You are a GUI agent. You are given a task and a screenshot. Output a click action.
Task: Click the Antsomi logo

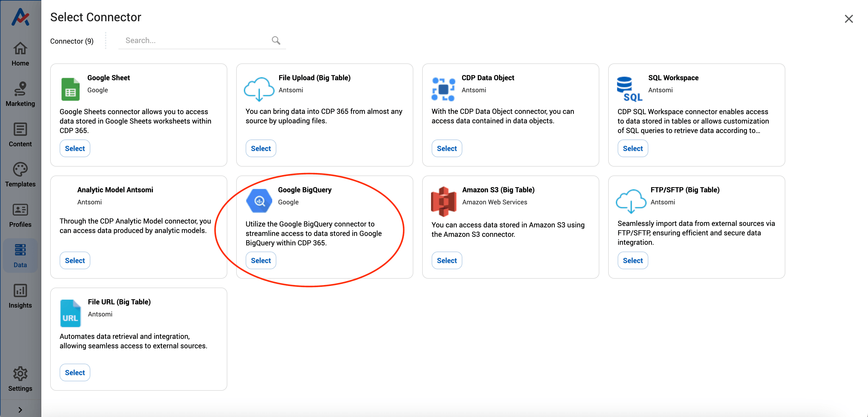[x=20, y=17]
